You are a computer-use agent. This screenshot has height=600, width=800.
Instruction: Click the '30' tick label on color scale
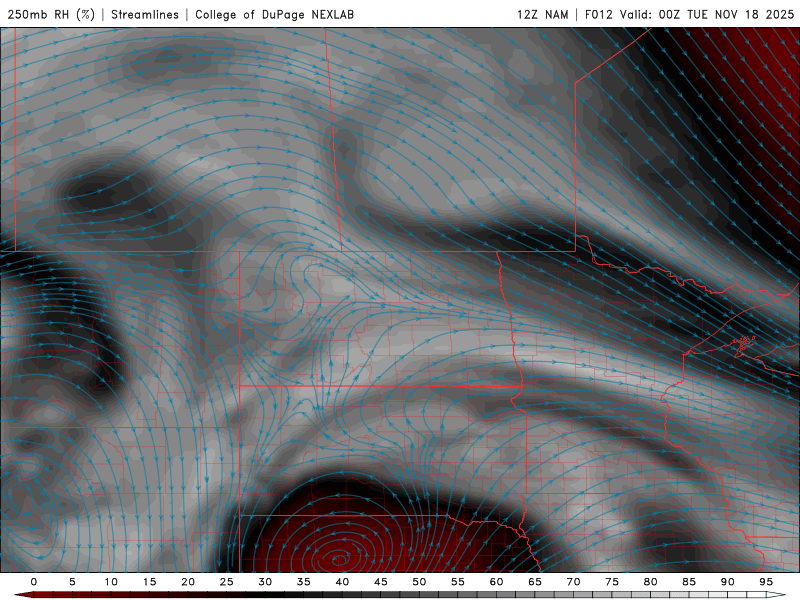265,582
